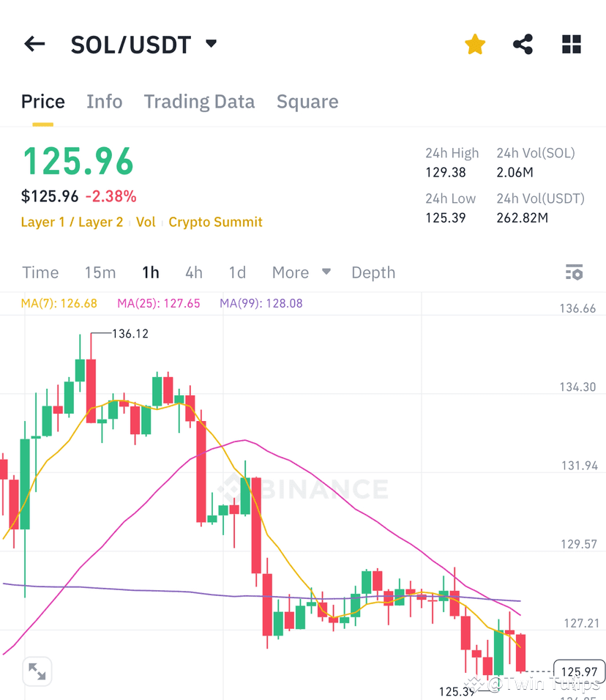
Task: Open the Crypto Summit link
Action: [215, 223]
